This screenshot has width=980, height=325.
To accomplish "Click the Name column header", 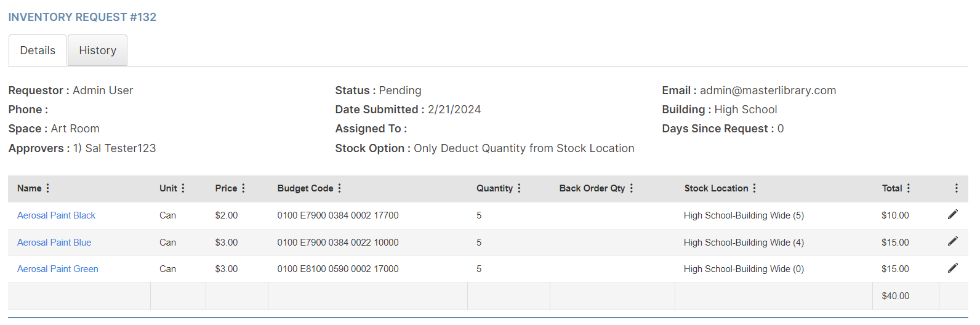I will (x=29, y=188).
